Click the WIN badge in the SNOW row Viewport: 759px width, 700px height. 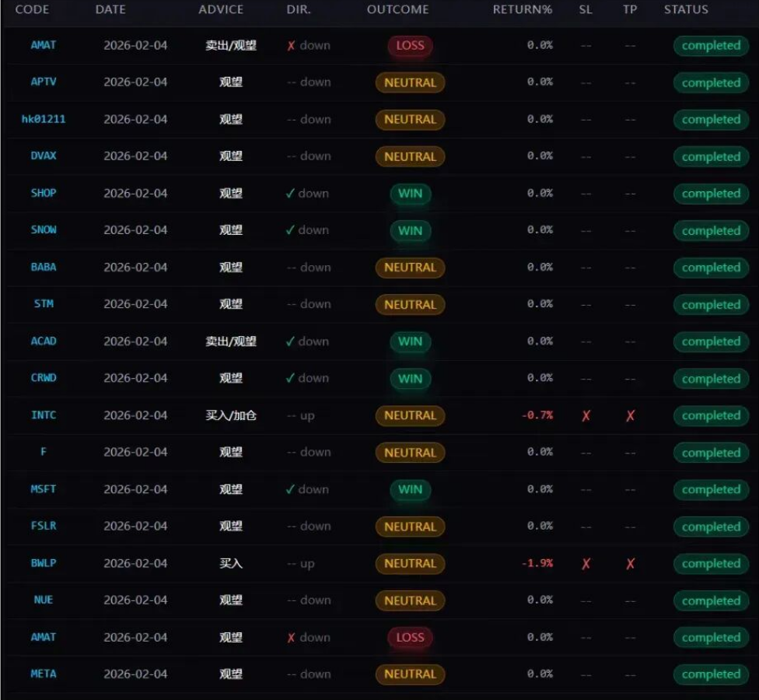(x=410, y=231)
